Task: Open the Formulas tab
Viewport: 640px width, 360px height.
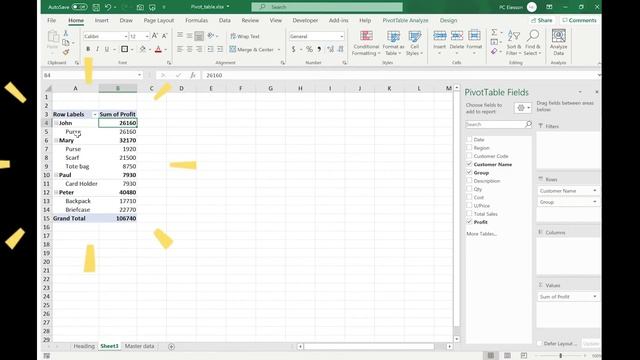Action: pyautogui.click(x=196, y=20)
